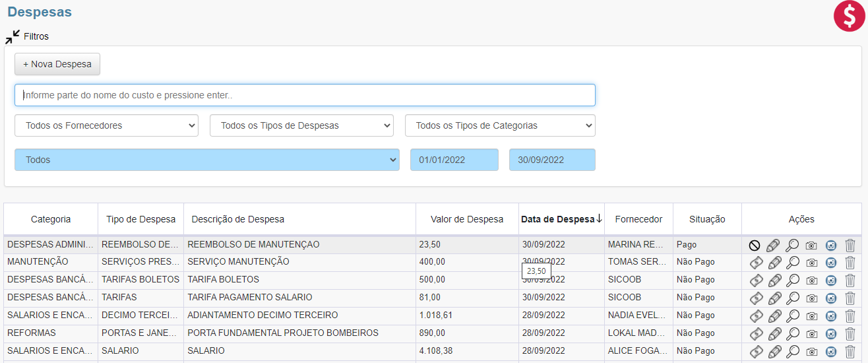Viewport: 868px width, 363px height.
Task: Pay ADIANTAMENTO DECIMO TERCEIRO using money icon
Action: coord(756,315)
